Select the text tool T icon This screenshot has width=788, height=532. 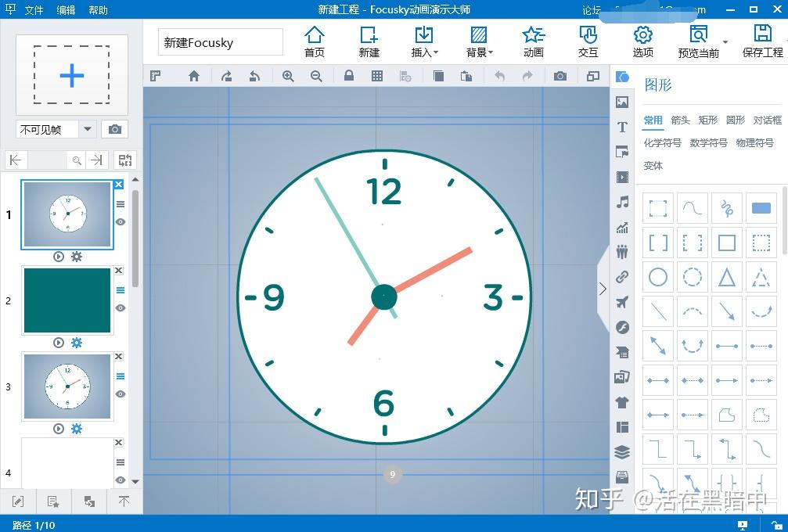pyautogui.click(x=622, y=127)
